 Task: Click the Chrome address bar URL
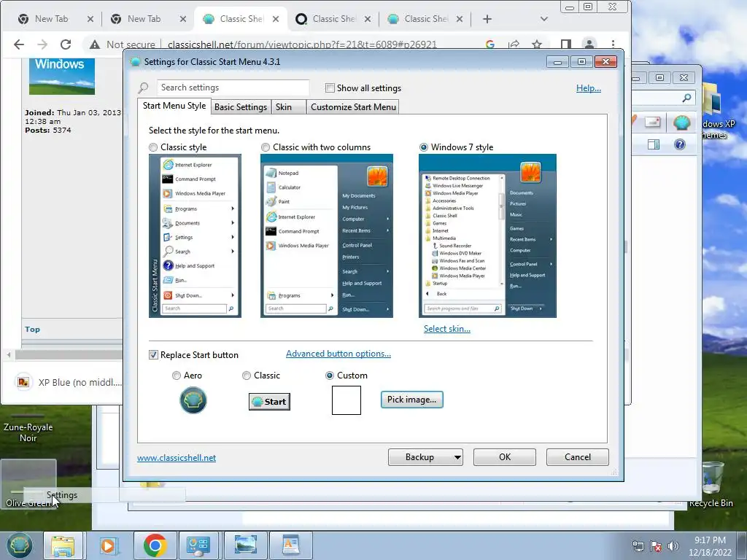point(302,44)
